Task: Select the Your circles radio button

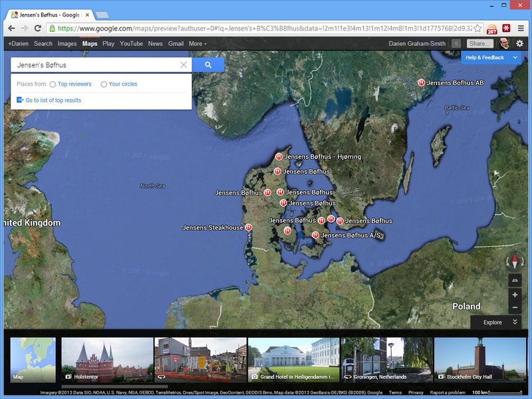Action: click(104, 84)
